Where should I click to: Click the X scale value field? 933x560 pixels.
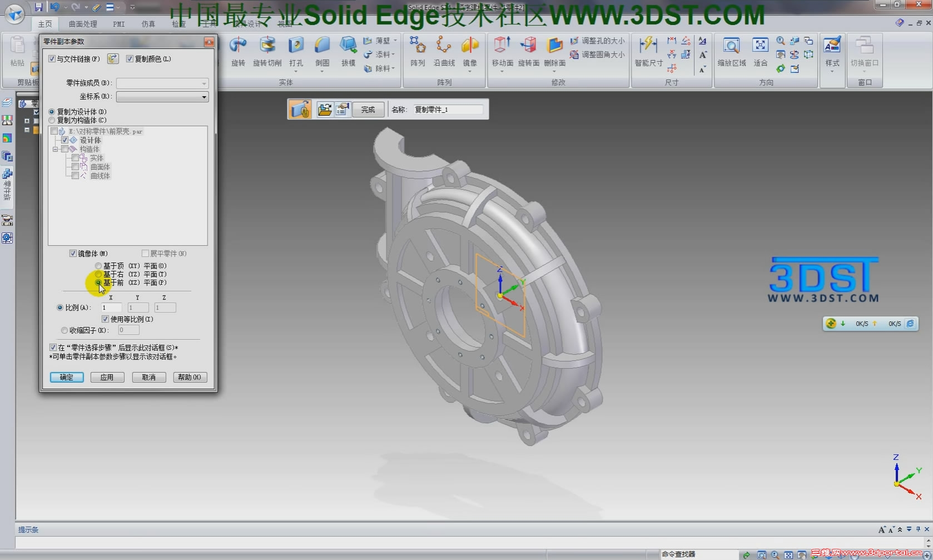point(111,308)
